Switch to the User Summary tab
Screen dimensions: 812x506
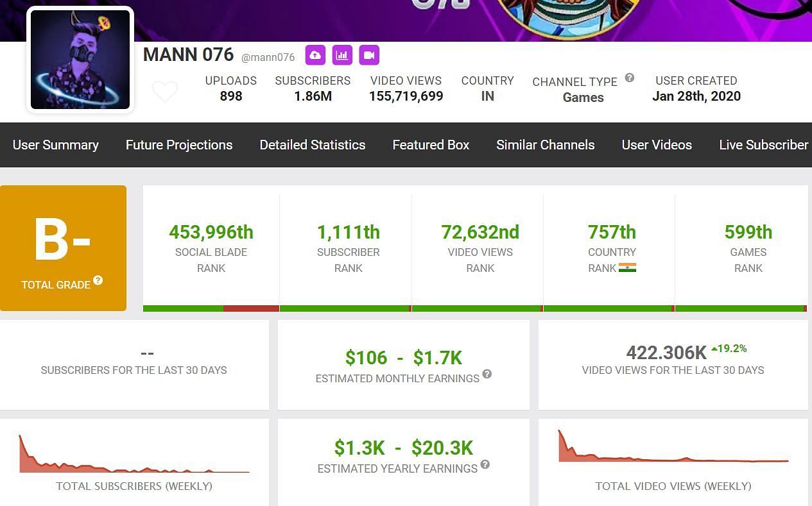click(x=56, y=145)
